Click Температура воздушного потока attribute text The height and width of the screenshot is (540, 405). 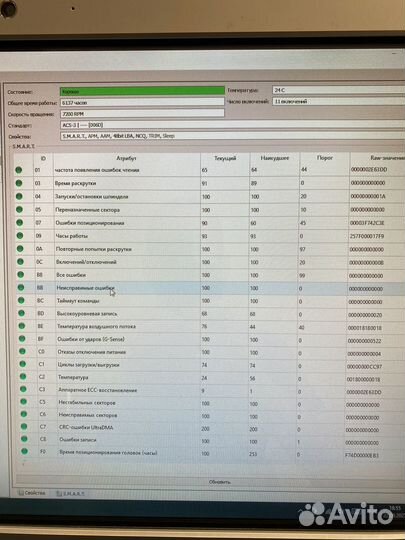tap(96, 326)
